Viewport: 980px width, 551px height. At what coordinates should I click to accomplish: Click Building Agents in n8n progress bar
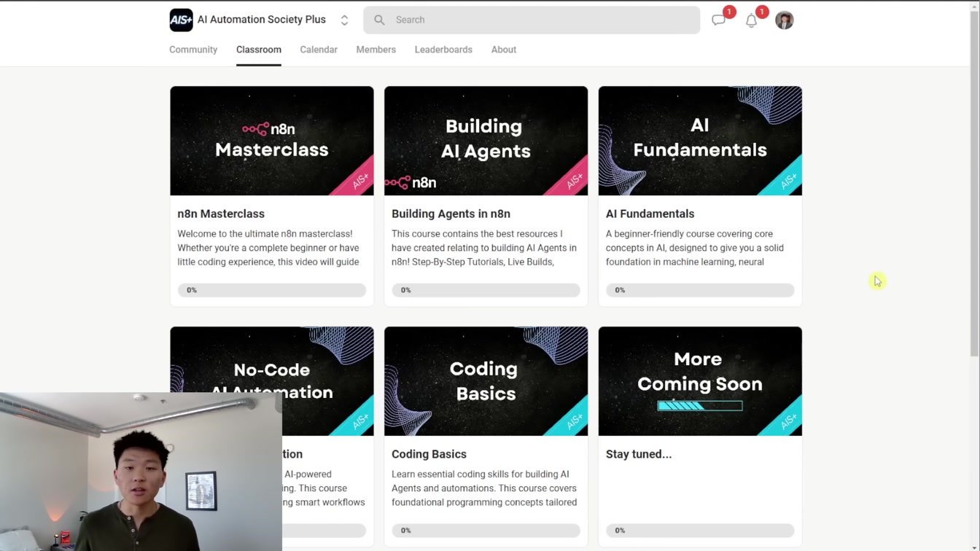click(x=486, y=290)
